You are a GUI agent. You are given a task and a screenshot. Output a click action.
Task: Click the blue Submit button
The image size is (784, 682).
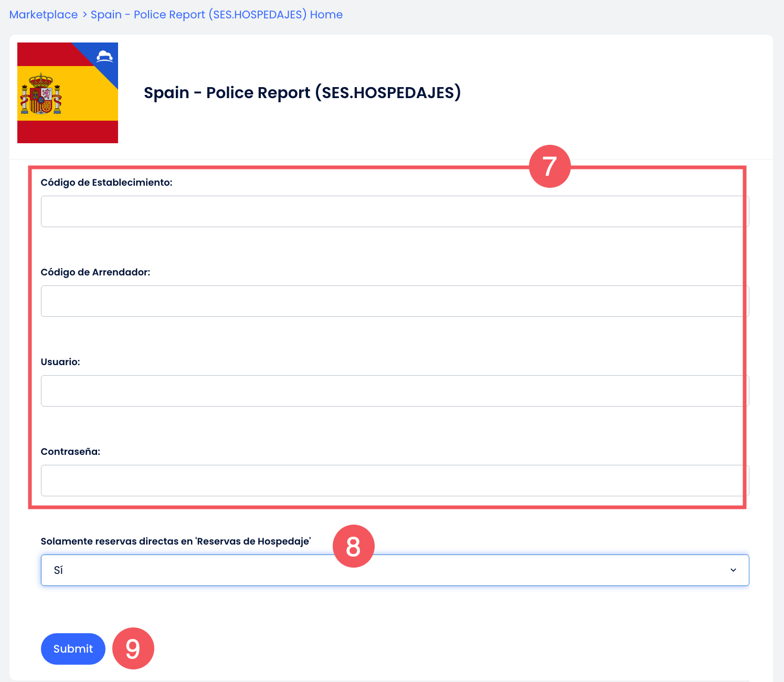(73, 649)
